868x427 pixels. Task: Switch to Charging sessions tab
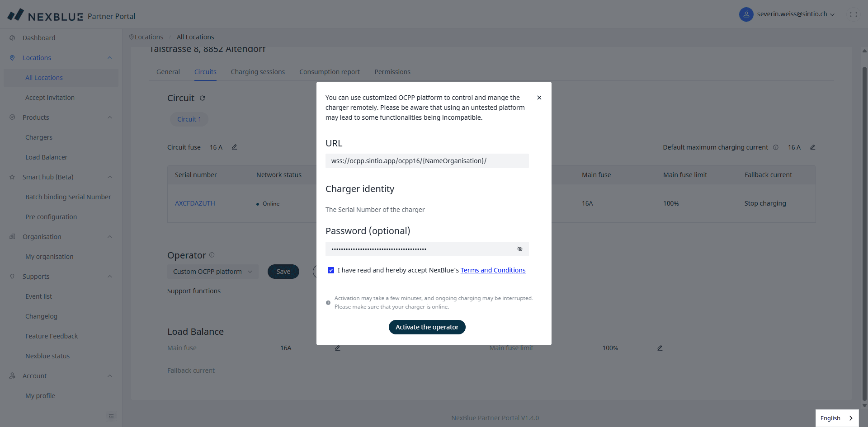tap(258, 72)
